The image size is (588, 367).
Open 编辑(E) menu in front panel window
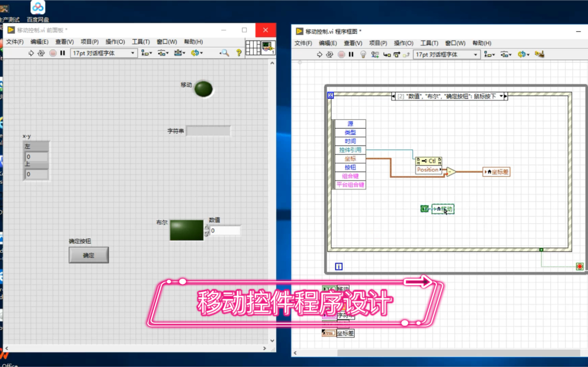click(40, 42)
